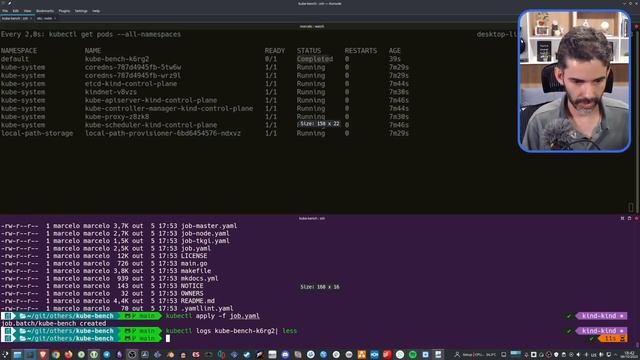Click the mkdocs.yml file name
Viewport: 640px width, 360px height.
coord(200,278)
